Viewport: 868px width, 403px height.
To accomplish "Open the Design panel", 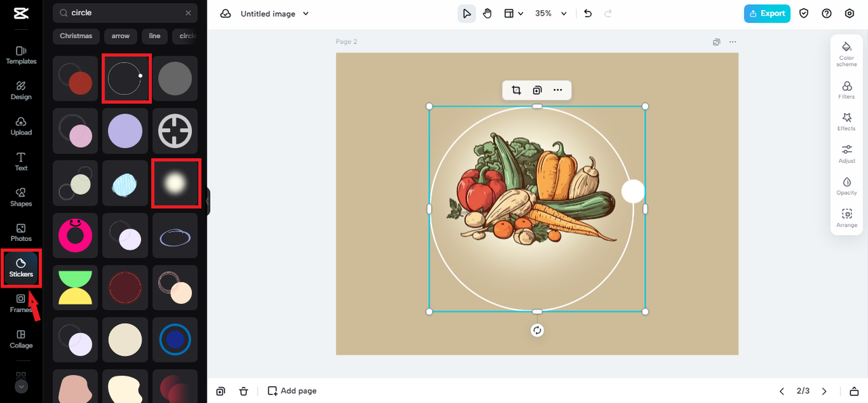I will pyautogui.click(x=21, y=91).
